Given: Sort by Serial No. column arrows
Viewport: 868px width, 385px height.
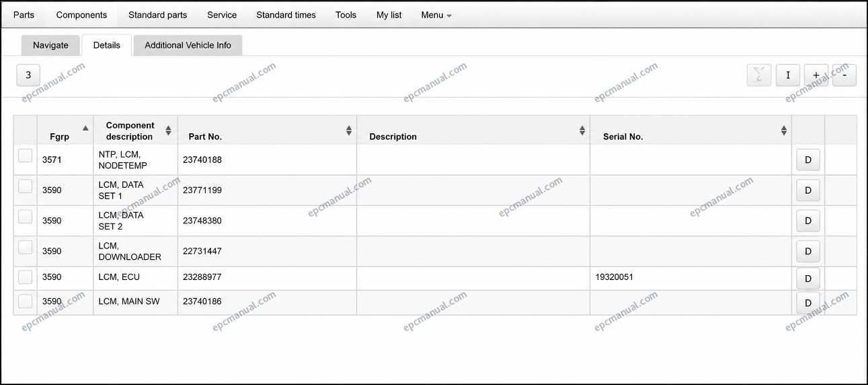Looking at the screenshot, I should pyautogui.click(x=783, y=131).
